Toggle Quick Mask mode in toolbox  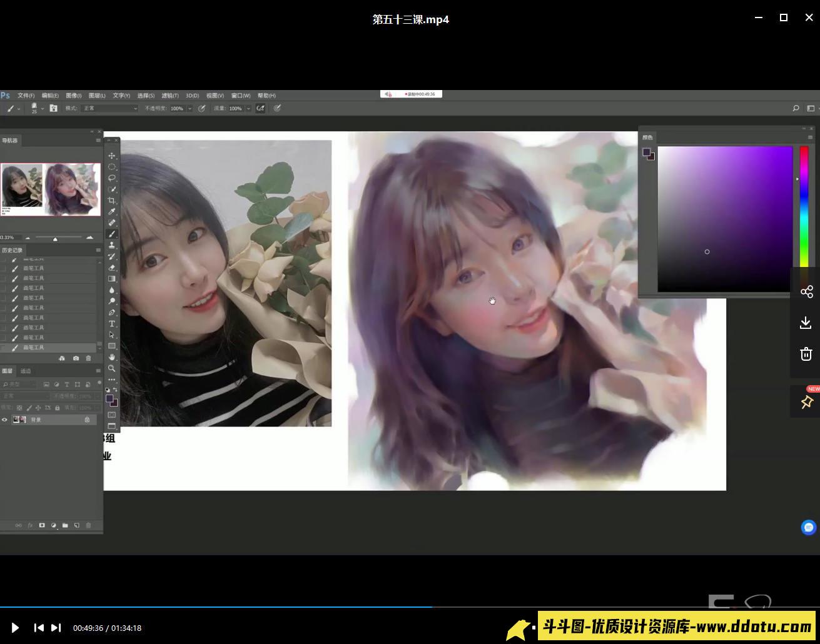pos(112,415)
